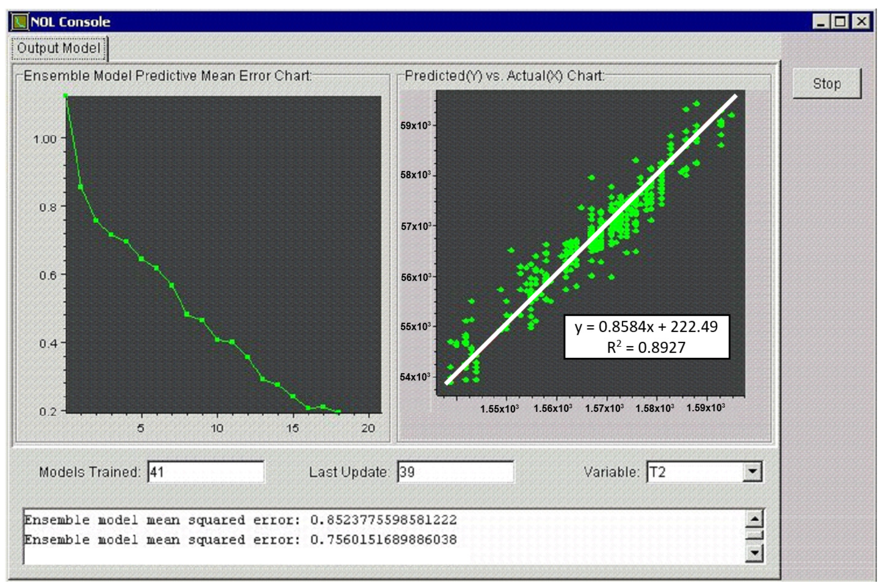Viewport: 885px width, 588px height.
Task: Click the NOL Console title bar text
Action: 70,22
